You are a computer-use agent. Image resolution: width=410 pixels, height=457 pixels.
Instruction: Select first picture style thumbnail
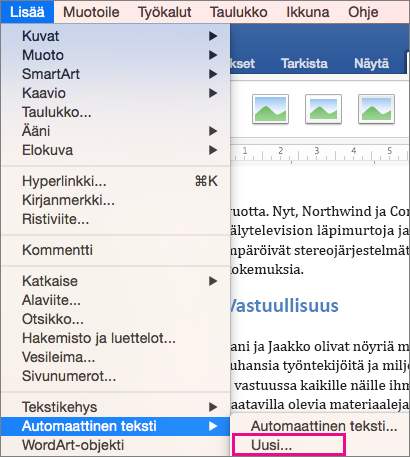click(270, 109)
